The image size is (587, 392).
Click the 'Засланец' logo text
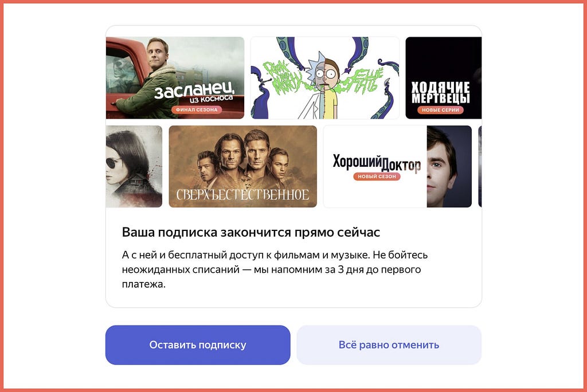tap(195, 90)
